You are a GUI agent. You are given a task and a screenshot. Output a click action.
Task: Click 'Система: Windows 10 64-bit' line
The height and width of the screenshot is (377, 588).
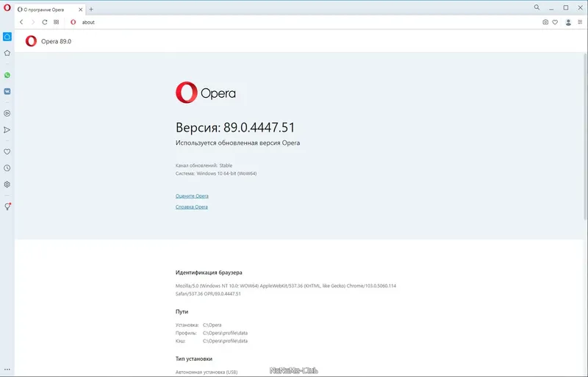[216, 173]
